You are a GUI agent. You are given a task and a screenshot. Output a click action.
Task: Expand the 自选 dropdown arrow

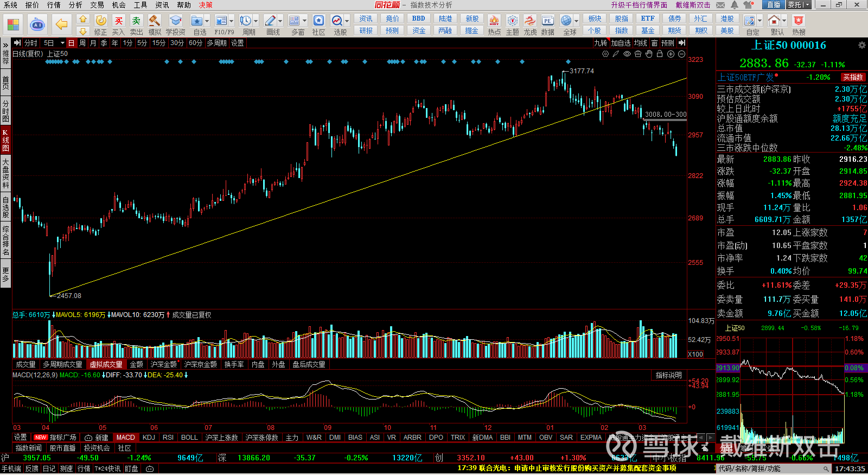click(207, 21)
